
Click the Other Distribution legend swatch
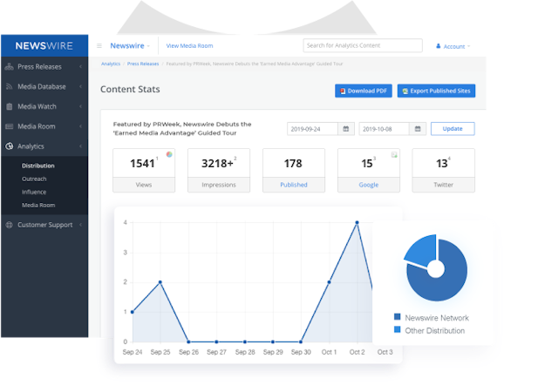(x=398, y=329)
